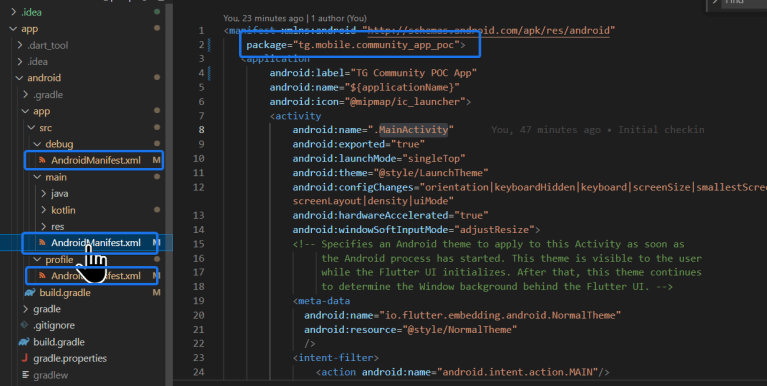Viewport: 767px width, 386px height.
Task: Select .idea folder below .dart_tool
Action: [x=37, y=62]
